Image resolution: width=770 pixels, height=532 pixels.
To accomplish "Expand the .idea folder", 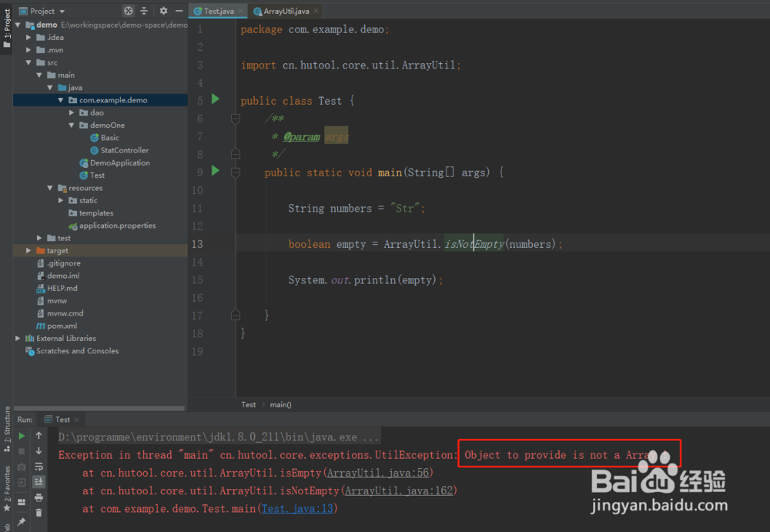I will (28, 37).
